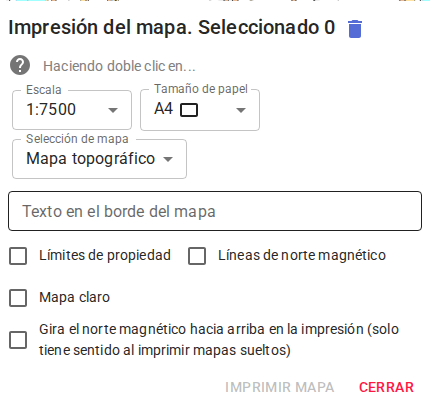Expand the 'Haciendo doble clic en...' help text
Image resolution: width=430 pixels, height=405 pixels.
coord(119,66)
